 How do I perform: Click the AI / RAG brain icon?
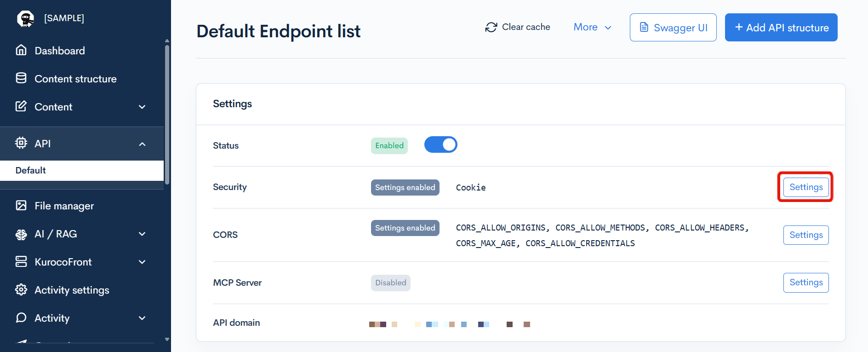coord(21,234)
